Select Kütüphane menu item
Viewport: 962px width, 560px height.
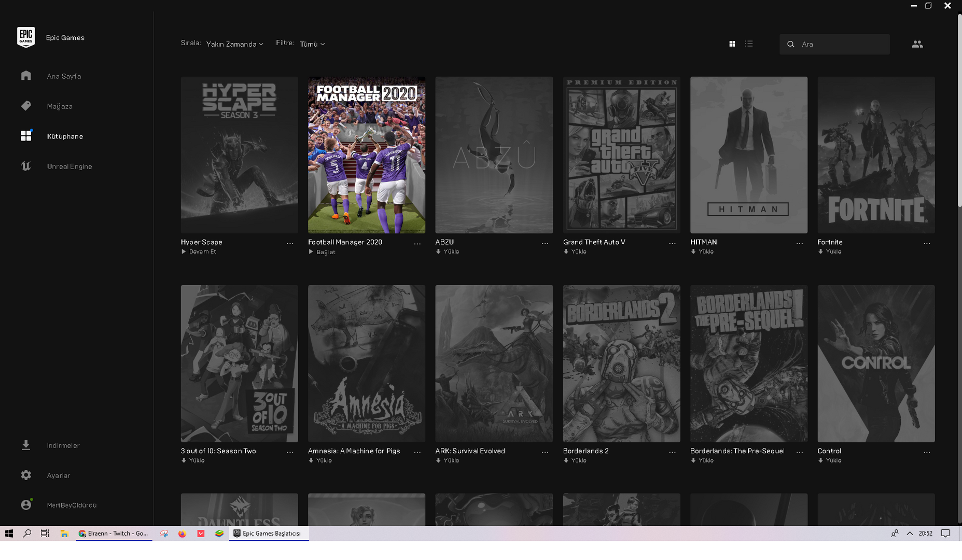[x=65, y=136]
